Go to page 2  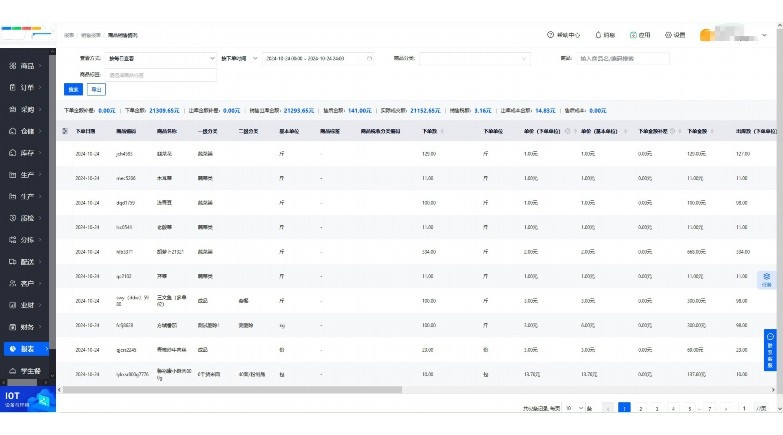point(641,409)
